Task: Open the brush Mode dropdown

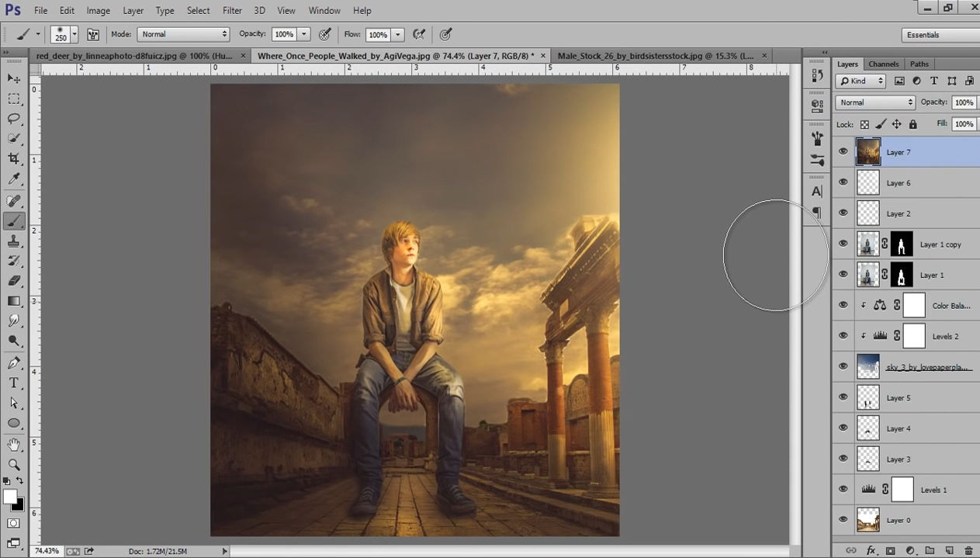Action: (x=183, y=34)
